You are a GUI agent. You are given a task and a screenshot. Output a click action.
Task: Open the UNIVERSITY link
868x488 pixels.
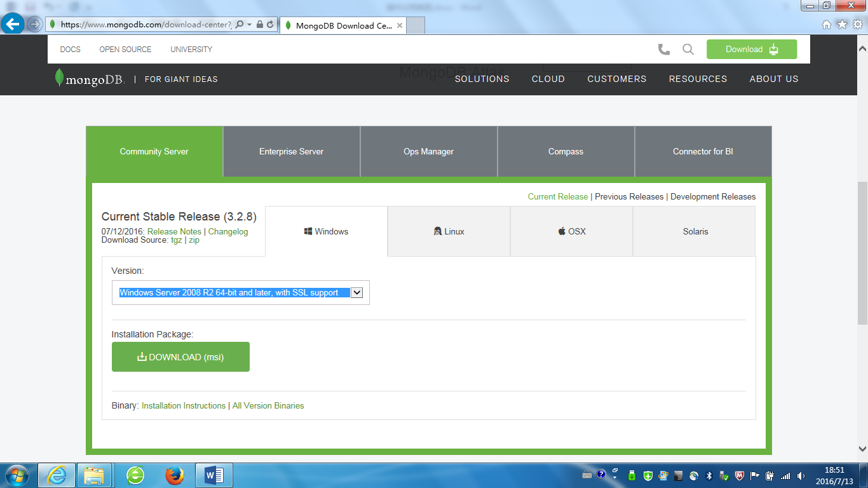[191, 50]
